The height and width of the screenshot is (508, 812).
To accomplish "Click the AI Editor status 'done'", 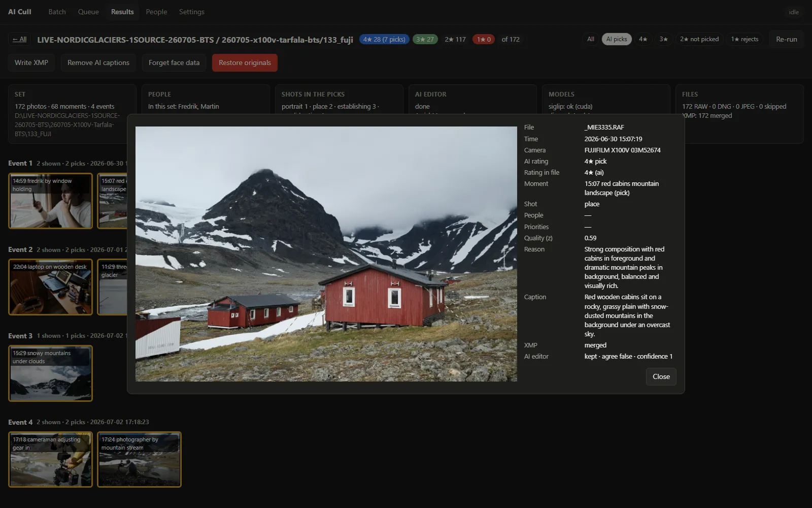I will (x=422, y=106).
